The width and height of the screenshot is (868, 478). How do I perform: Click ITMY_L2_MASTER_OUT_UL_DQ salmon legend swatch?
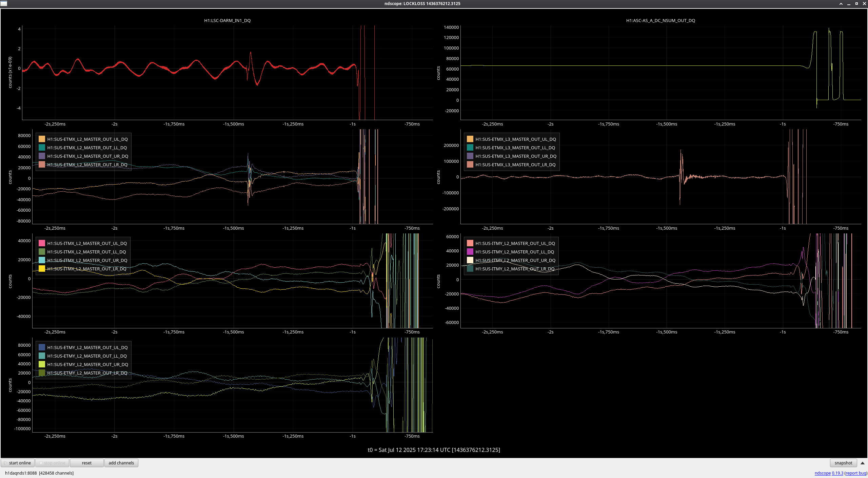tap(470, 243)
